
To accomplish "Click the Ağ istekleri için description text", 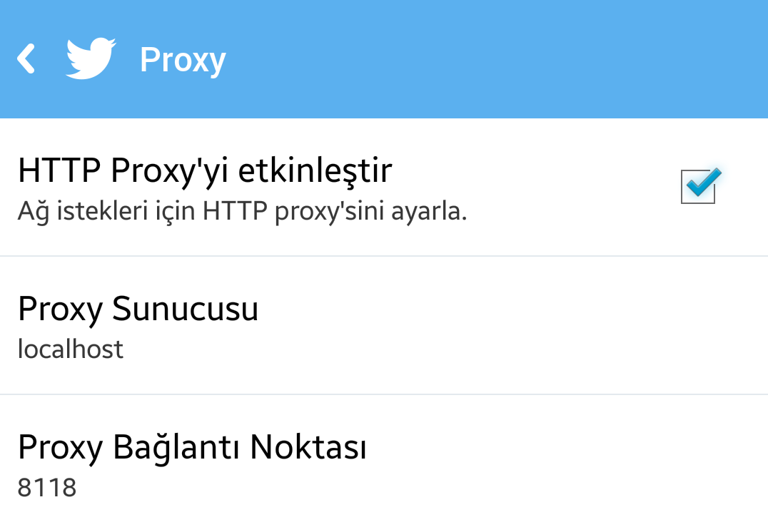I will (x=242, y=211).
